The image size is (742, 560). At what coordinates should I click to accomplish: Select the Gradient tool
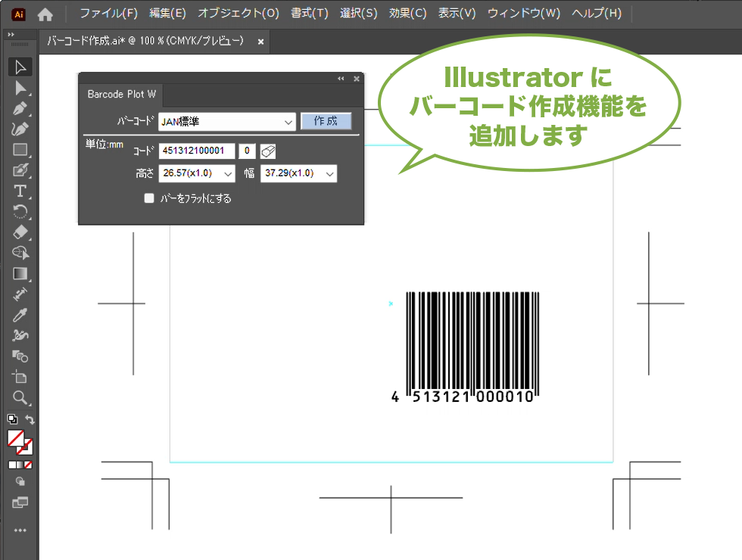[x=20, y=274]
